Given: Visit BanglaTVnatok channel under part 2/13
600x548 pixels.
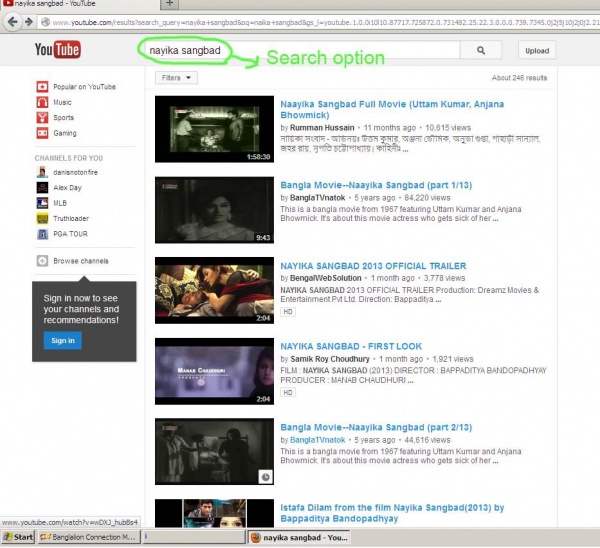Looking at the screenshot, I should pyautogui.click(x=317, y=440).
